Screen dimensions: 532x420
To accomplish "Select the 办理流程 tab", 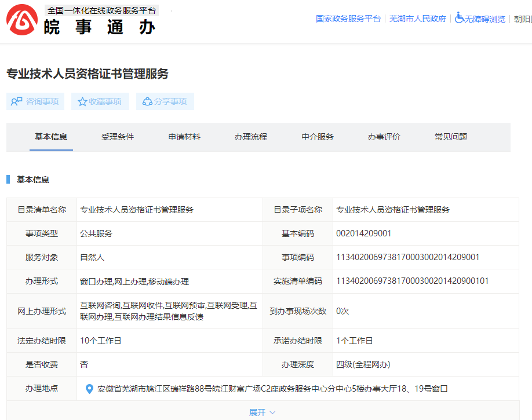I will pyautogui.click(x=250, y=137).
